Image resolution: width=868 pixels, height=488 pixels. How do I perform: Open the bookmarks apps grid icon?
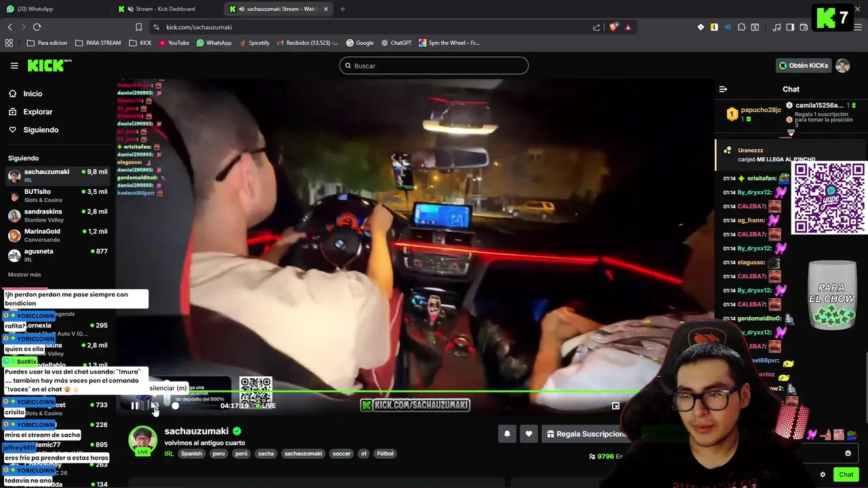(x=9, y=43)
